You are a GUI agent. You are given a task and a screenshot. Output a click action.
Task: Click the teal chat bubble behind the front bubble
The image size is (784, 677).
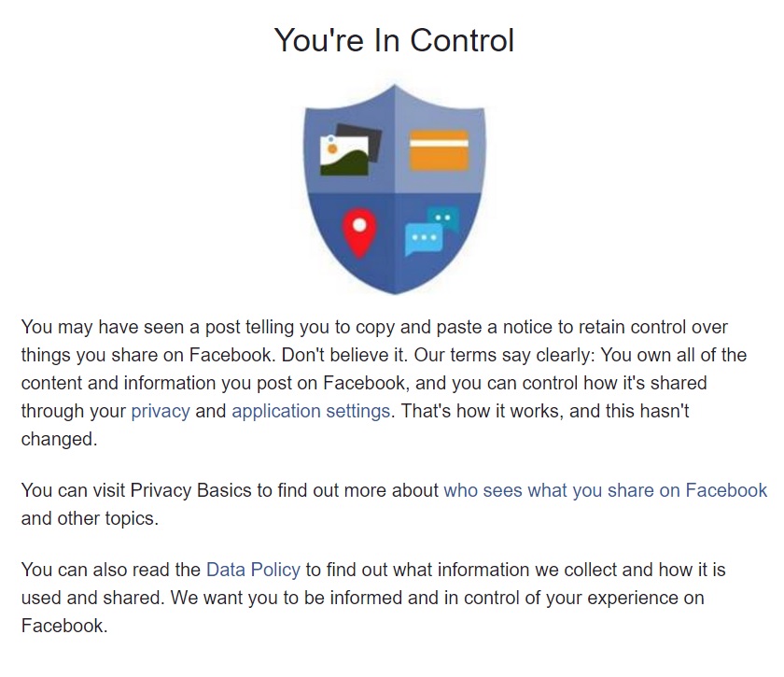coord(444,218)
